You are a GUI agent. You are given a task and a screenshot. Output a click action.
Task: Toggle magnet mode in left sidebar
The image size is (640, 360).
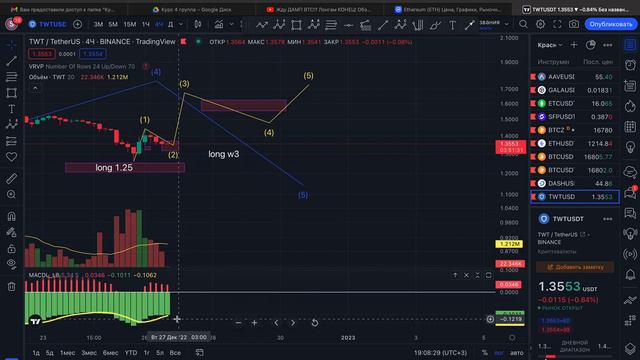tap(11, 216)
